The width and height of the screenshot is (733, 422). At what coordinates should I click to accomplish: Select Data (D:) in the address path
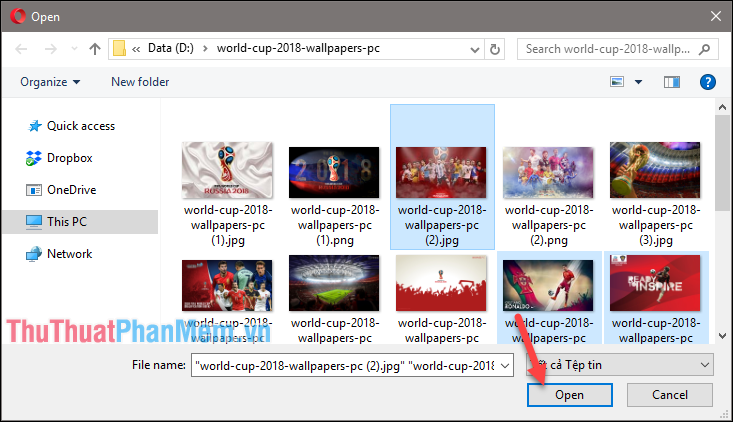(171, 48)
